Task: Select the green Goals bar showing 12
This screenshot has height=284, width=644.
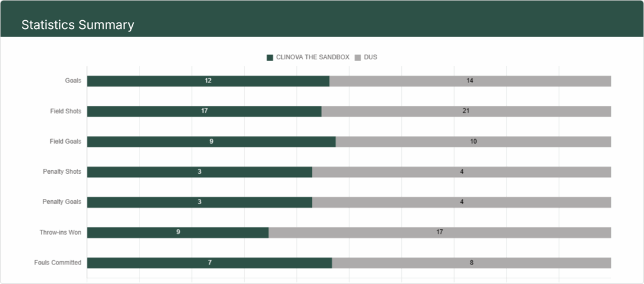Action: point(208,81)
